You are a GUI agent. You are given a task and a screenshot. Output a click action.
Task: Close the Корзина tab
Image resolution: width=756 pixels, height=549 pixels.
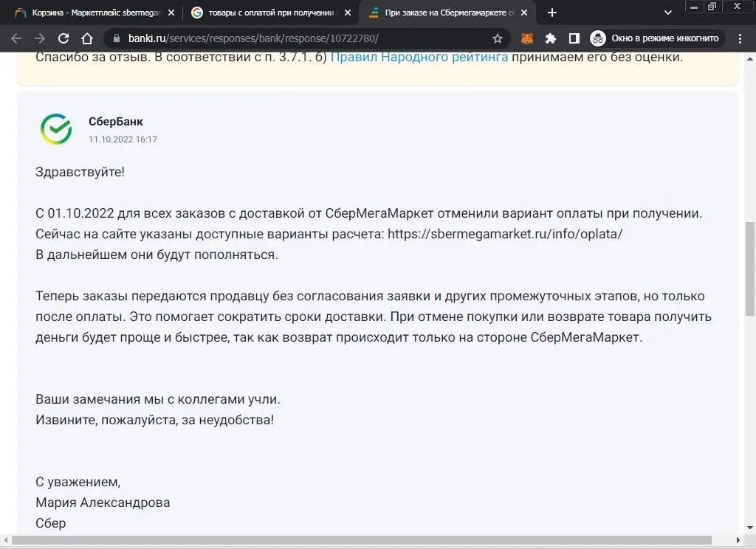(171, 13)
